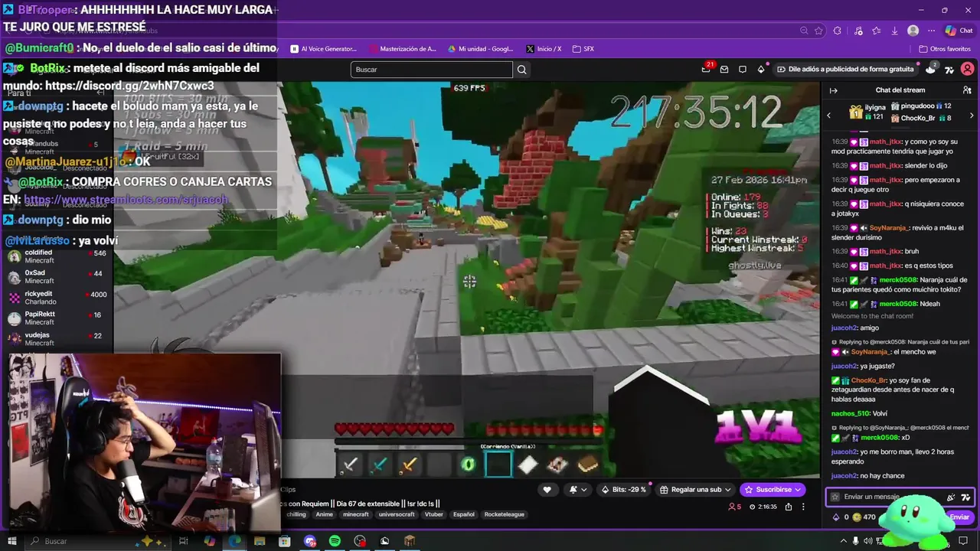Open browser extensions puzzle icon

pos(837,31)
